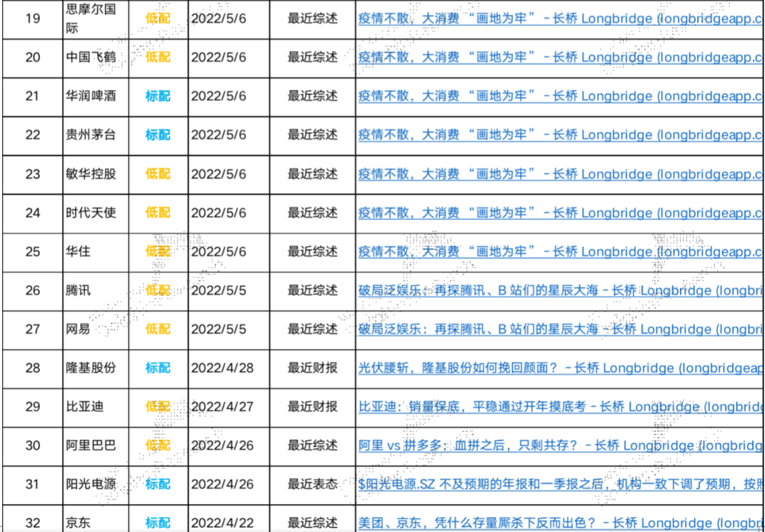Click the 低配 rating in 中国飞鹤 row

coord(158,57)
